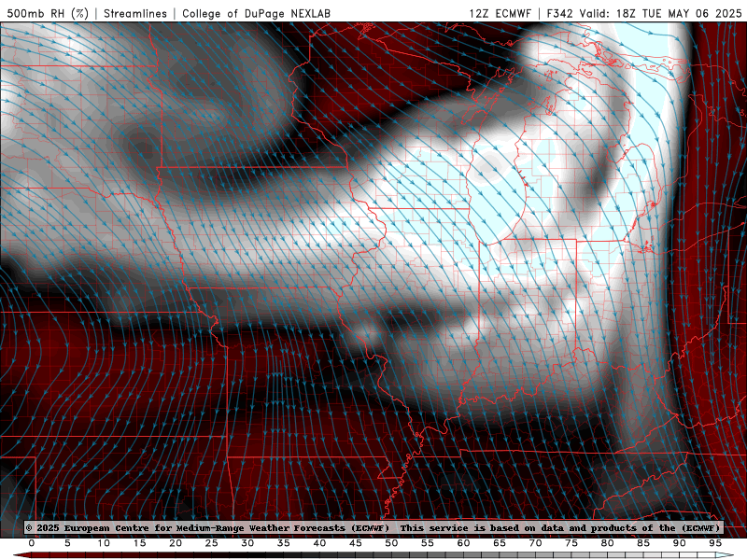Click the '50' value on the color scale
747x560 pixels.
click(x=391, y=543)
